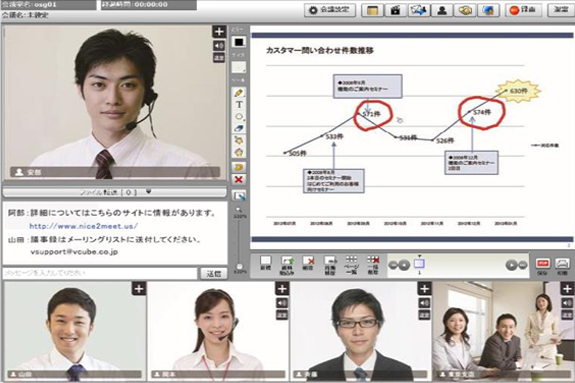Screen dimensions: 575x383
Task: Open the pen size dropdown box
Action: coord(239,68)
